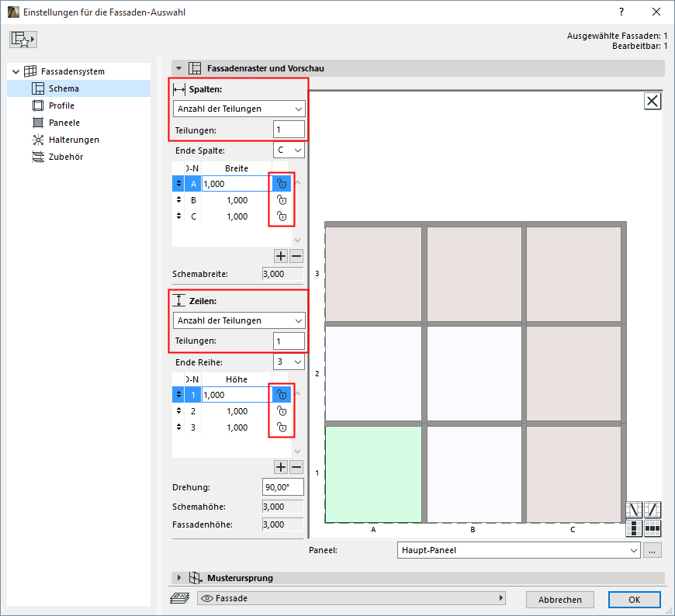This screenshot has width=675, height=616.
Task: Collapse the Fassadensystem tree node
Action: 16,71
